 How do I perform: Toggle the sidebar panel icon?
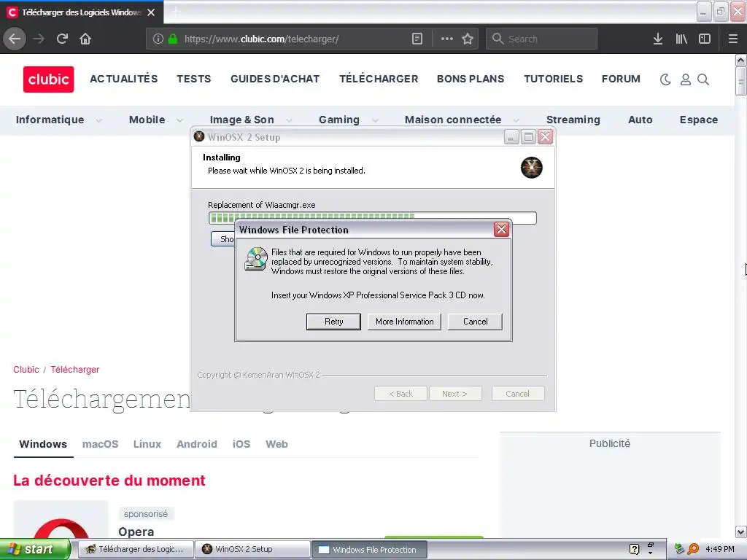pos(705,39)
